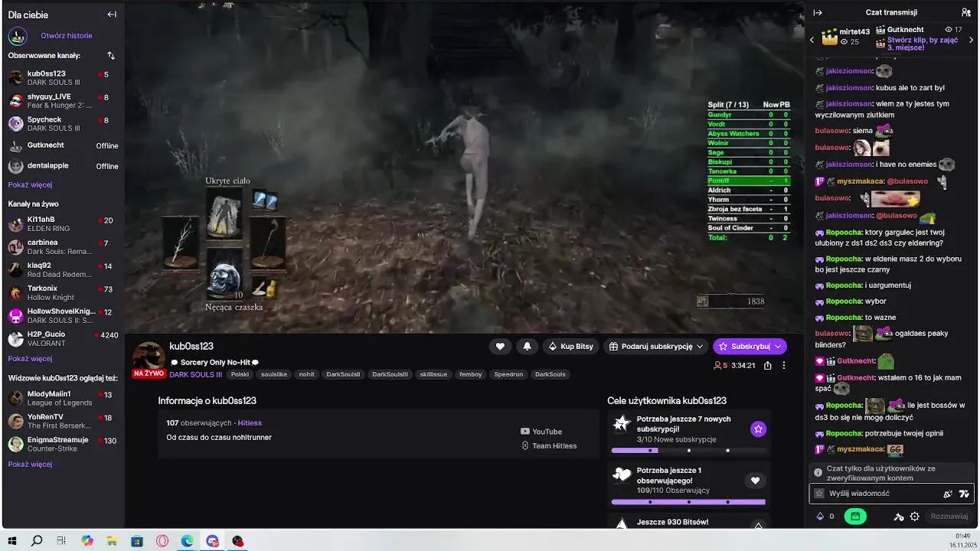Screen dimensions: 980x551
Task: Select the skillissue tag
Action: tap(433, 375)
